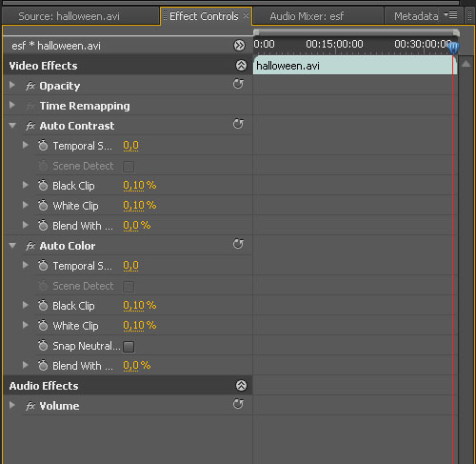
Task: Enable Scene Detect checkbox under Auto Color
Action: [x=129, y=287]
